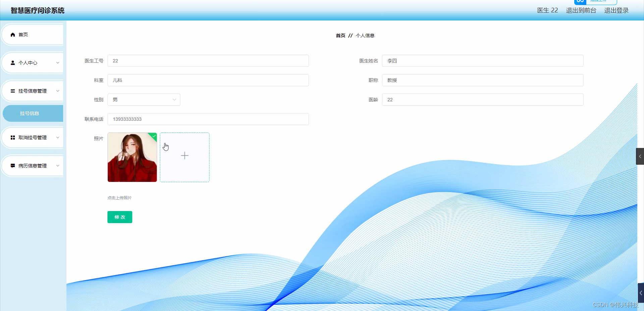Click the list icon beside 挂号信息管理
This screenshot has height=311, width=644.
pos(12,91)
